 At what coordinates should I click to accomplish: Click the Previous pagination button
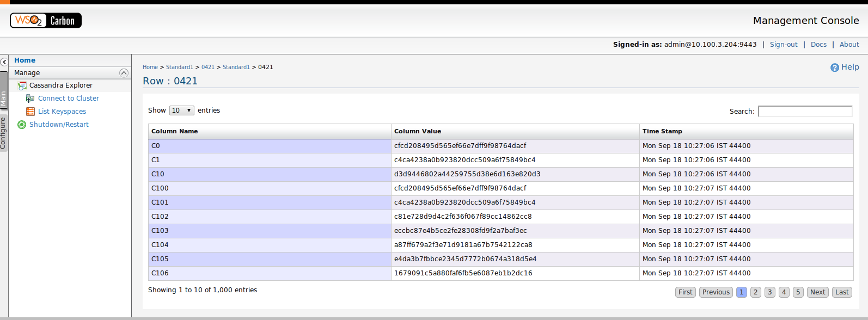point(716,292)
